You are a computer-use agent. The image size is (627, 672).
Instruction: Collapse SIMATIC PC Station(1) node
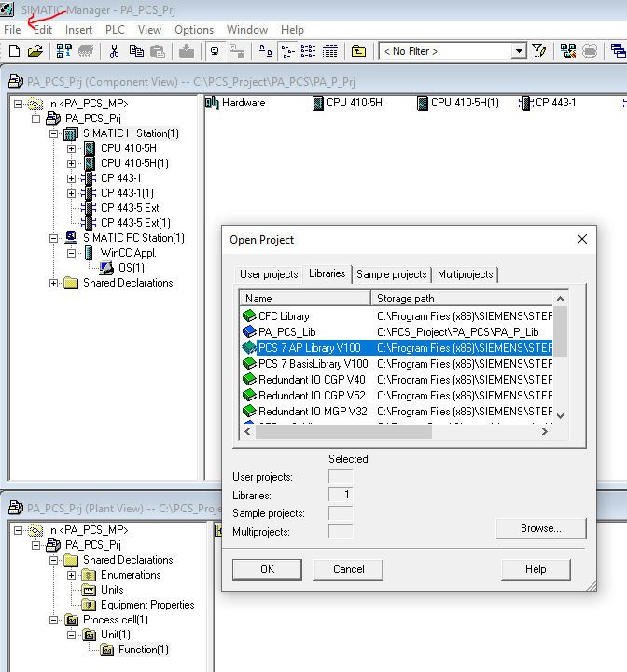coord(53,238)
